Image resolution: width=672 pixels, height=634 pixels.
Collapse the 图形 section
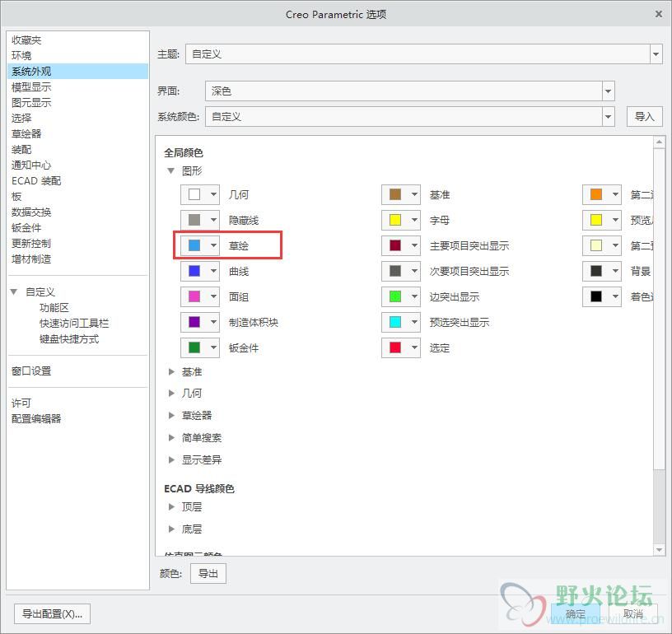tap(171, 171)
